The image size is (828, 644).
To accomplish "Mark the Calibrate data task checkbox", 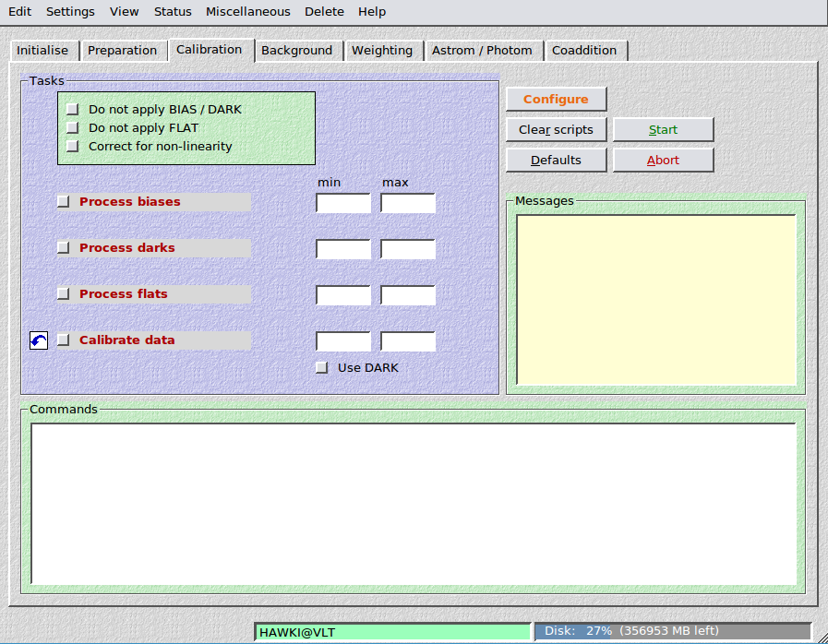I will point(64,340).
